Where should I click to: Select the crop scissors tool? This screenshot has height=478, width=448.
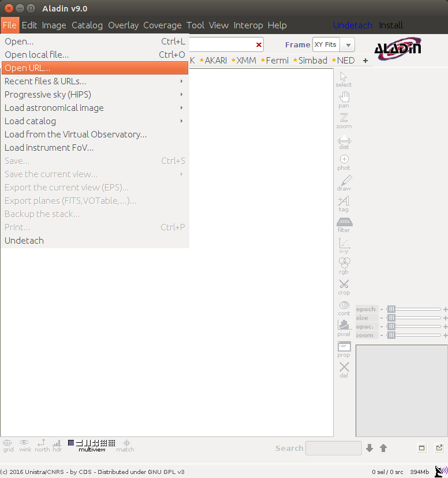click(344, 287)
